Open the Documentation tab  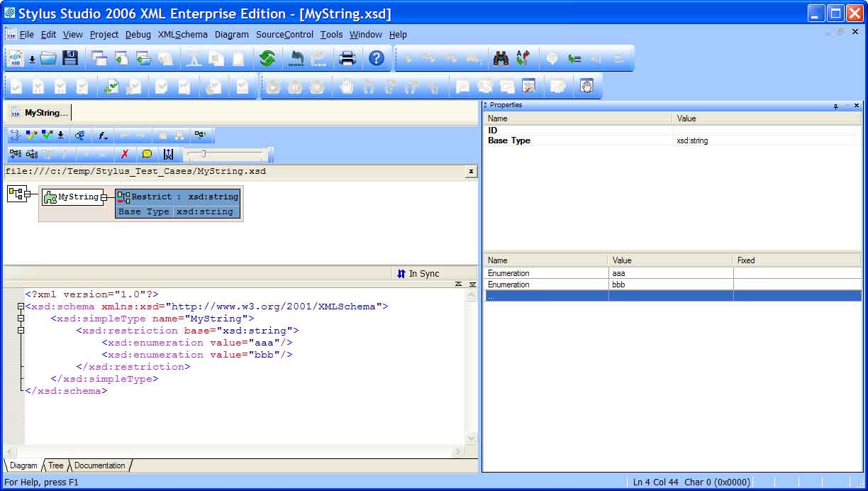99,465
